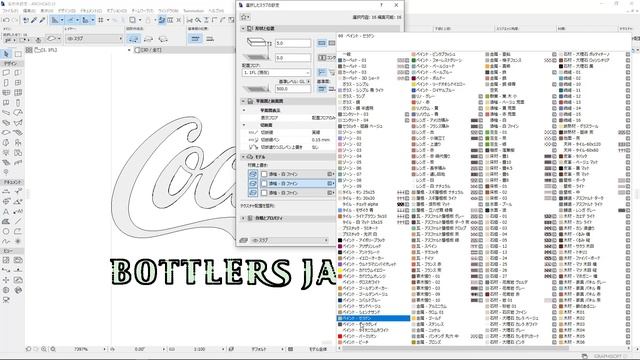Choose カーペット - 01 from material list
The image size is (640, 360).
tap(354, 60)
